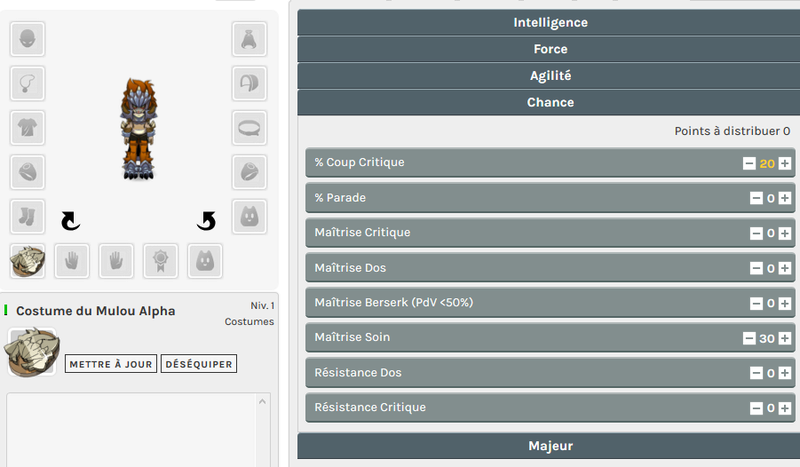The width and height of the screenshot is (800, 467).
Task: Select the epaulettes equipment slot
Action: pos(249,83)
